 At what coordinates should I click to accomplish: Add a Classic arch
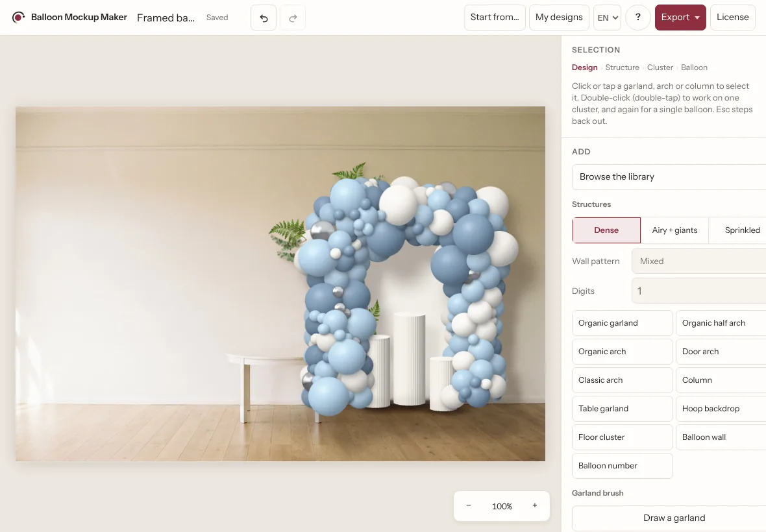tap(623, 380)
